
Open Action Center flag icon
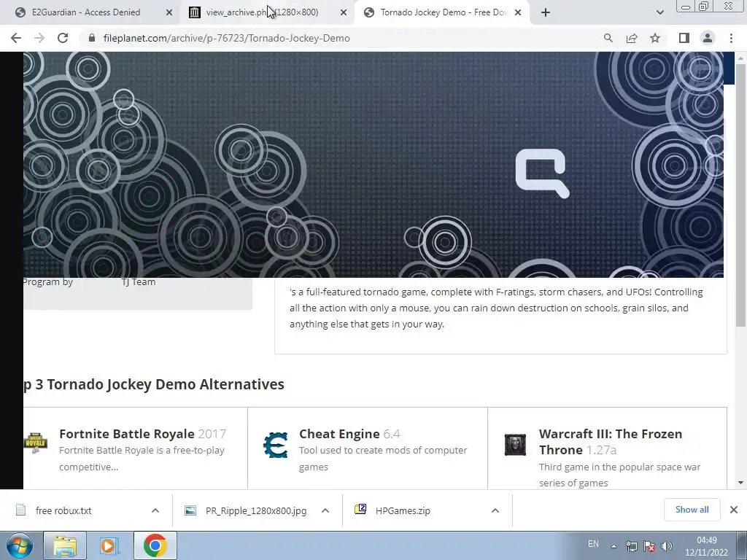click(x=649, y=546)
